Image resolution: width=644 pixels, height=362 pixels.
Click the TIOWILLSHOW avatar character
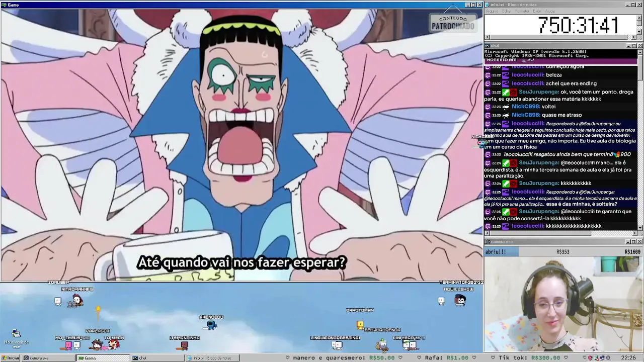coord(460,300)
